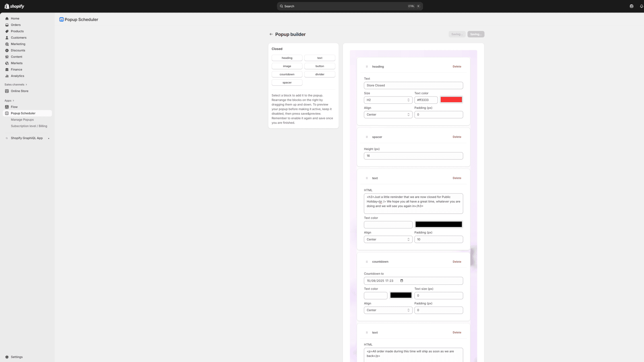Open the Align dropdown in the countdown block

388,310
